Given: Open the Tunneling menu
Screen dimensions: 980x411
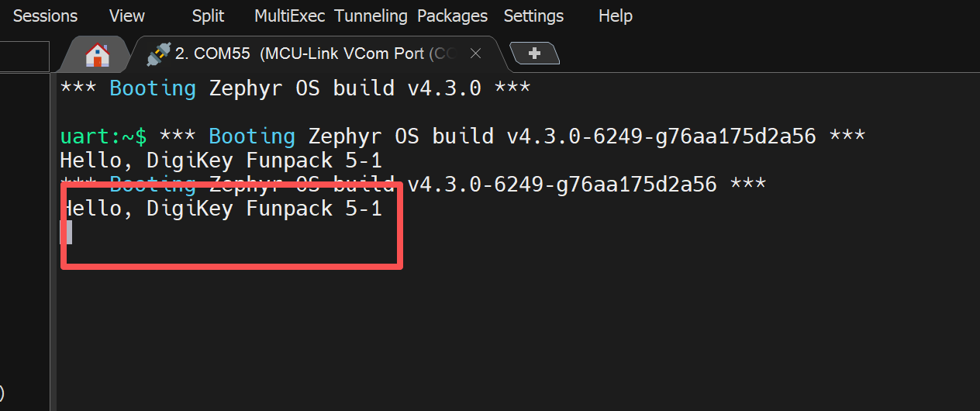Looking at the screenshot, I should [371, 16].
